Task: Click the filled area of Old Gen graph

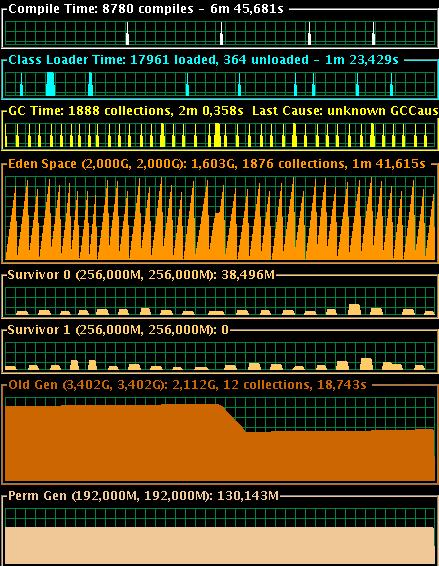Action: [x=220, y=455]
